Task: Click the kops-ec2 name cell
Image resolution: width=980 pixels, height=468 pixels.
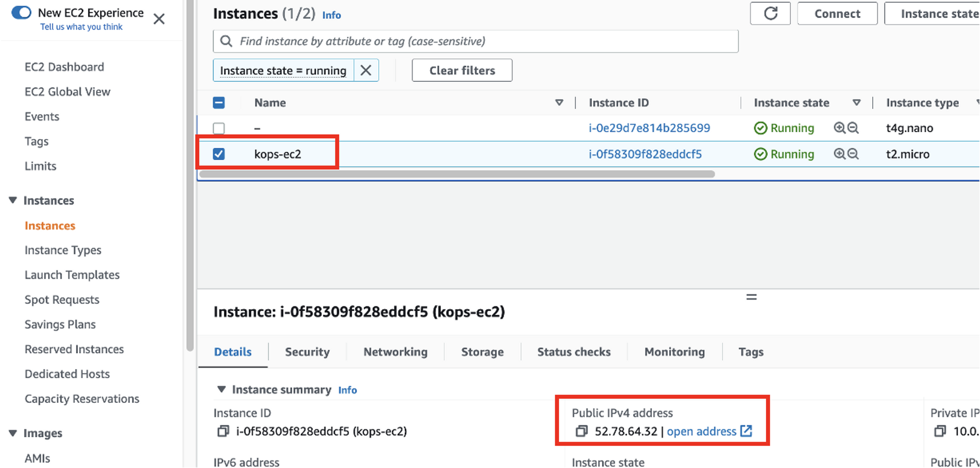Action: [x=277, y=154]
